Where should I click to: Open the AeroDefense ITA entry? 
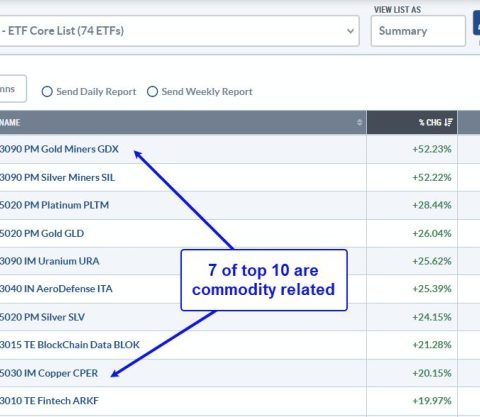click(x=56, y=289)
